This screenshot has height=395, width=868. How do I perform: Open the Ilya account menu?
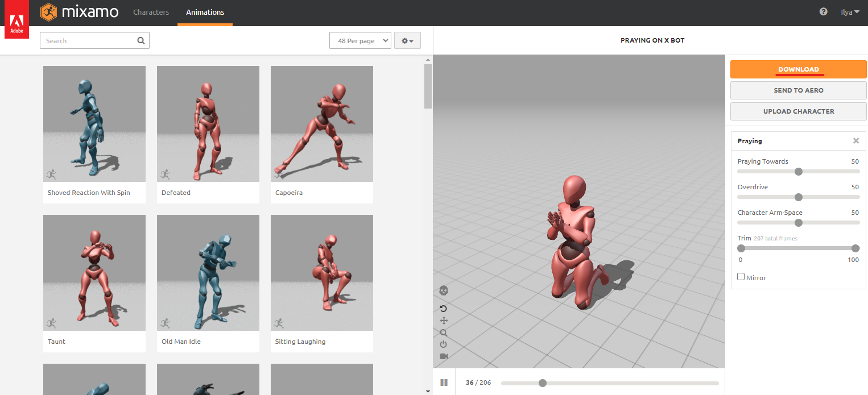pos(850,12)
